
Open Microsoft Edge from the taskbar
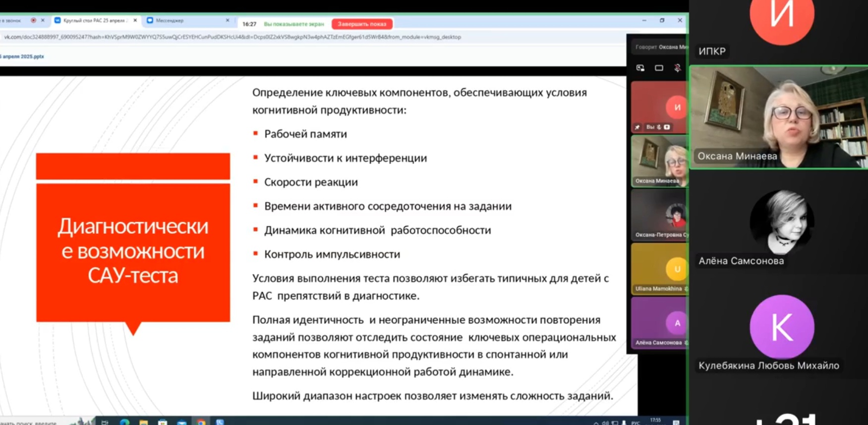pyautogui.click(x=124, y=423)
